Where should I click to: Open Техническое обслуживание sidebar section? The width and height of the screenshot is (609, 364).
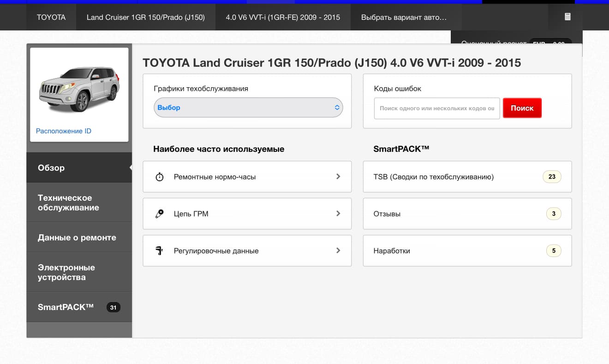tap(79, 203)
